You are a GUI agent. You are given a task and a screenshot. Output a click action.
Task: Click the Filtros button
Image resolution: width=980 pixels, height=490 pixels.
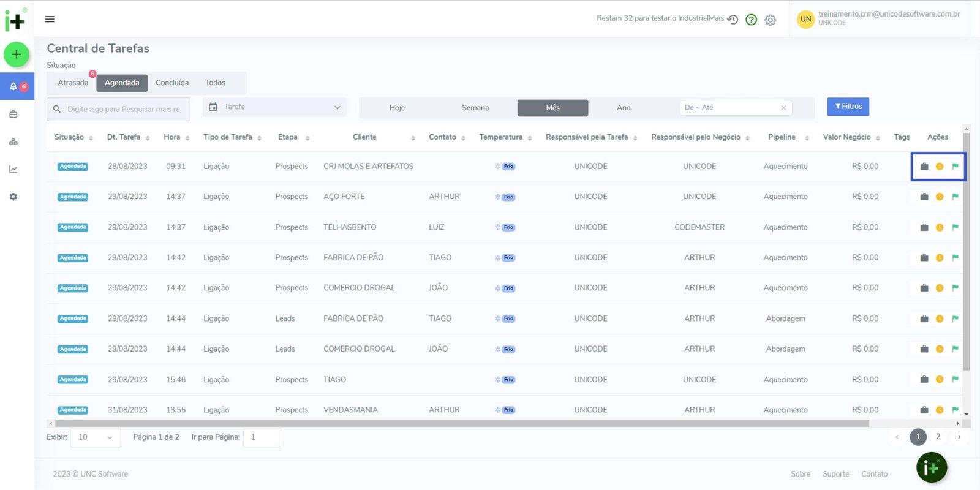(848, 107)
